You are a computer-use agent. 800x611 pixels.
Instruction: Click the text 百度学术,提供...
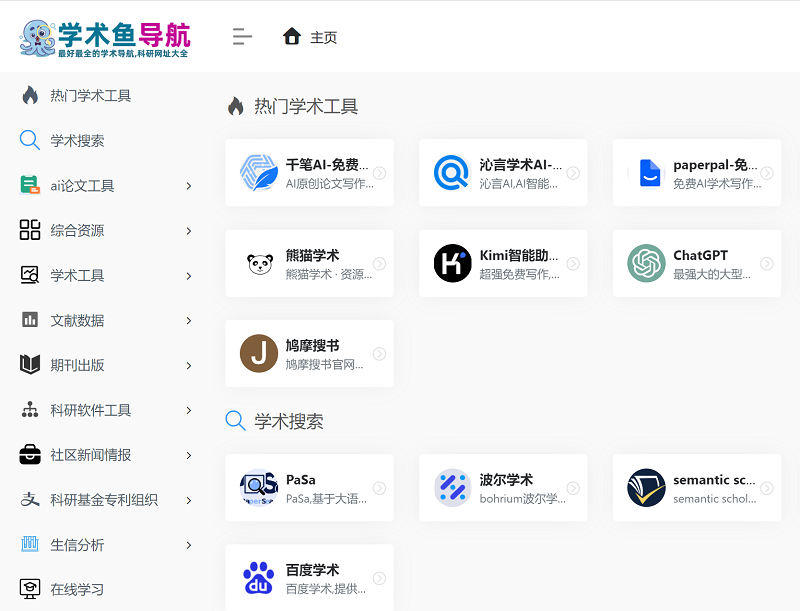point(325,589)
